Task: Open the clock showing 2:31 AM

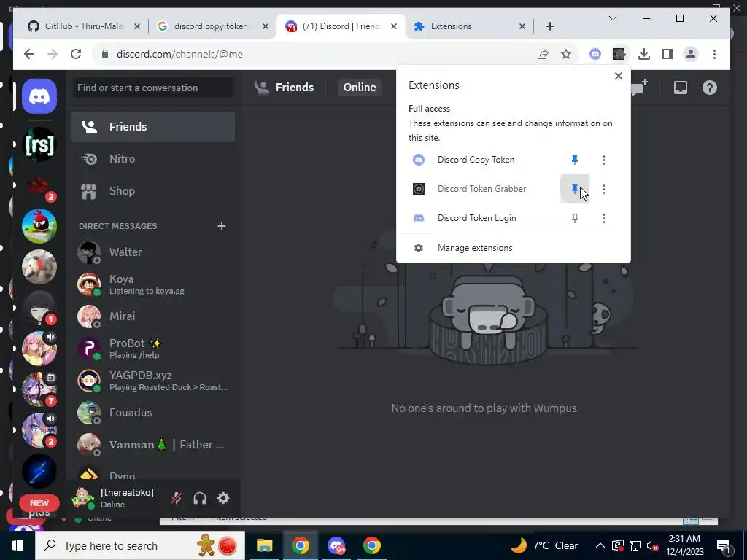Action: tap(685, 545)
